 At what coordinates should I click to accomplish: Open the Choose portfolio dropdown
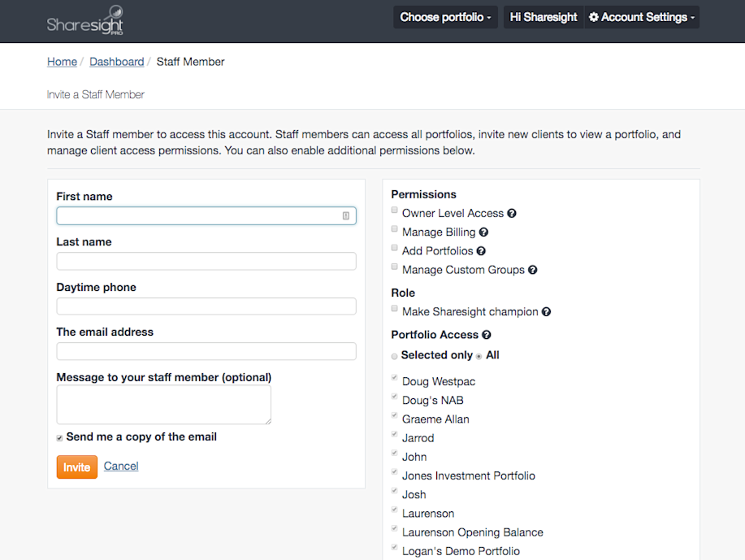[x=445, y=17]
